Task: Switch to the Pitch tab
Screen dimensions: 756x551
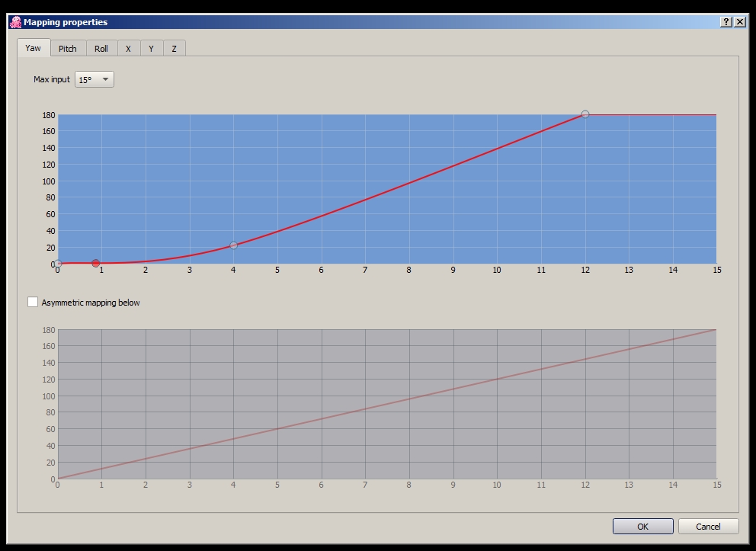Action: click(68, 49)
